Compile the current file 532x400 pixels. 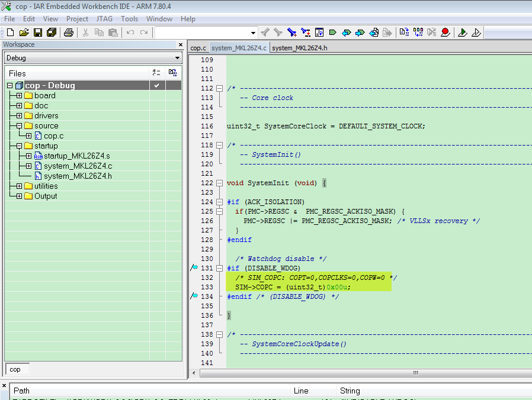pyautogui.click(x=404, y=33)
